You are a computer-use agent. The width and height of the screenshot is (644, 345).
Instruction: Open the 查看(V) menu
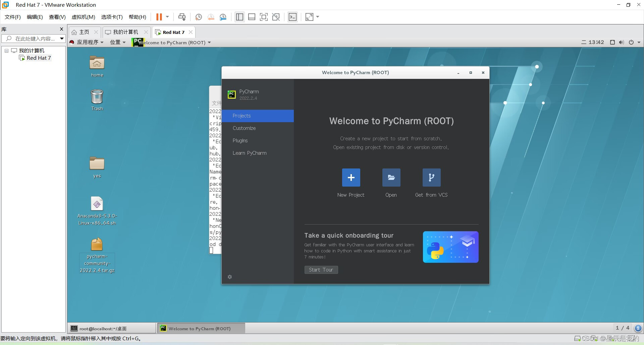click(x=57, y=17)
